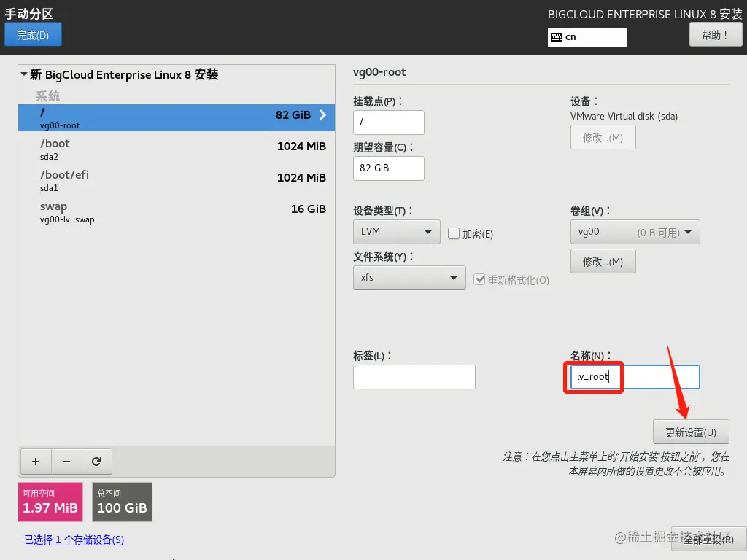This screenshot has height=560, width=747.
Task: Click the chevron arrow on root partition row
Action: pos(322,114)
